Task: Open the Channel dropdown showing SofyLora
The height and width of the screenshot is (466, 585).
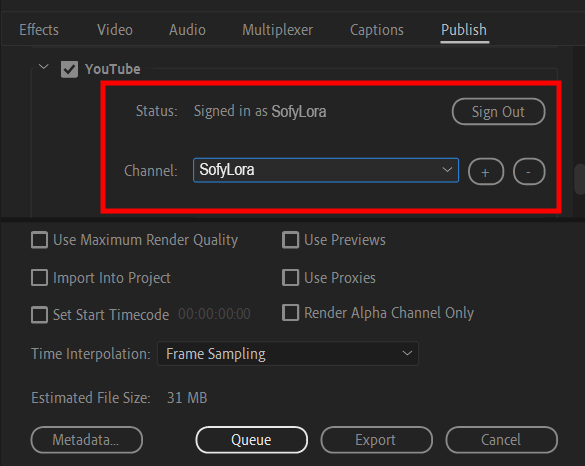Action: 326,170
